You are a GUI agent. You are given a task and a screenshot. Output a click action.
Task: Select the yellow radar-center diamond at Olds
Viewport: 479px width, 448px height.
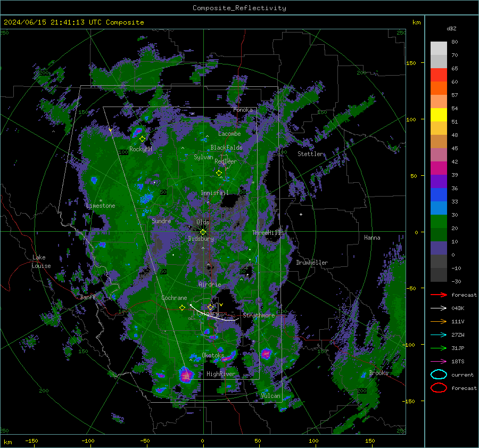click(203, 232)
